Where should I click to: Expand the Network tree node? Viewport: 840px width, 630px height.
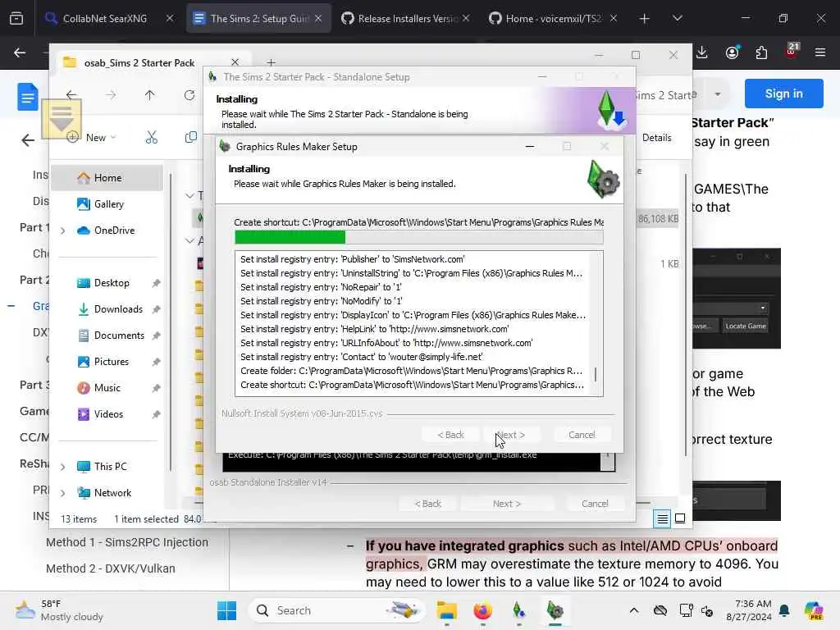coord(62,493)
